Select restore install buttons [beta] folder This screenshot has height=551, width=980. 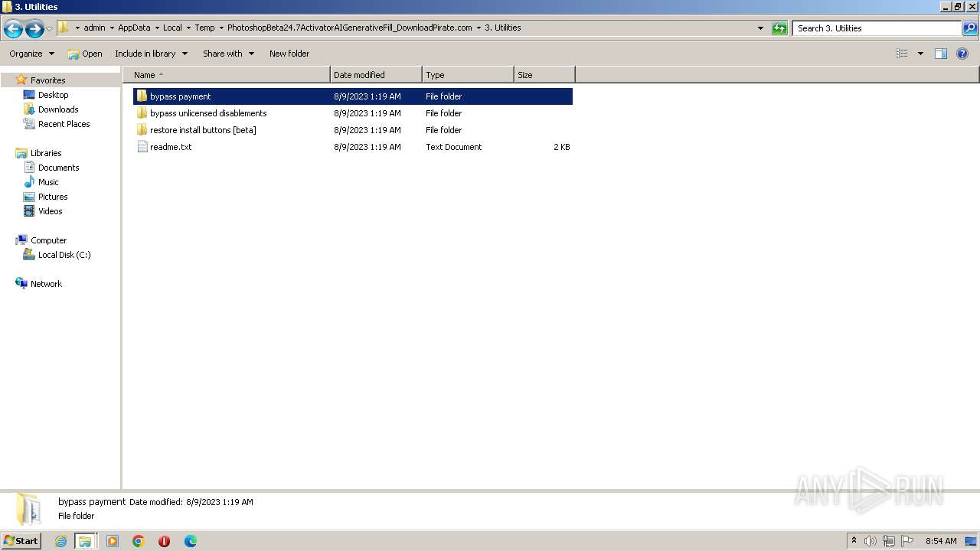click(x=353, y=130)
